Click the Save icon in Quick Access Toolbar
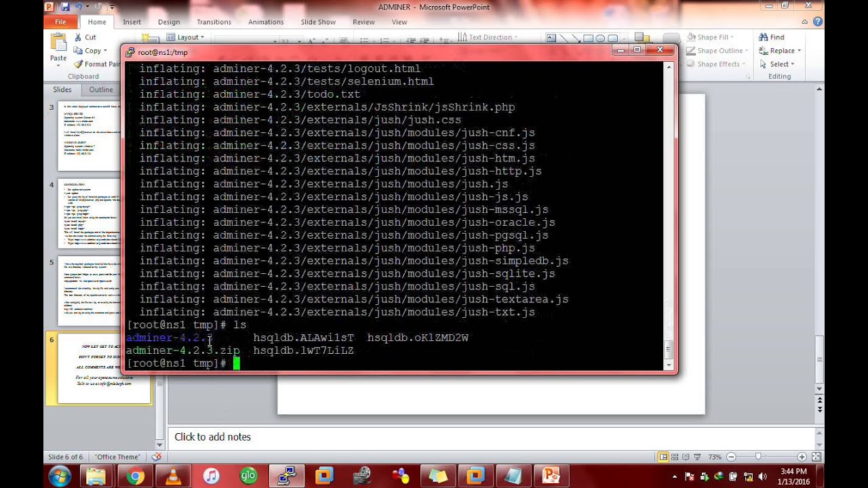This screenshot has height=488, width=868. (x=65, y=7)
